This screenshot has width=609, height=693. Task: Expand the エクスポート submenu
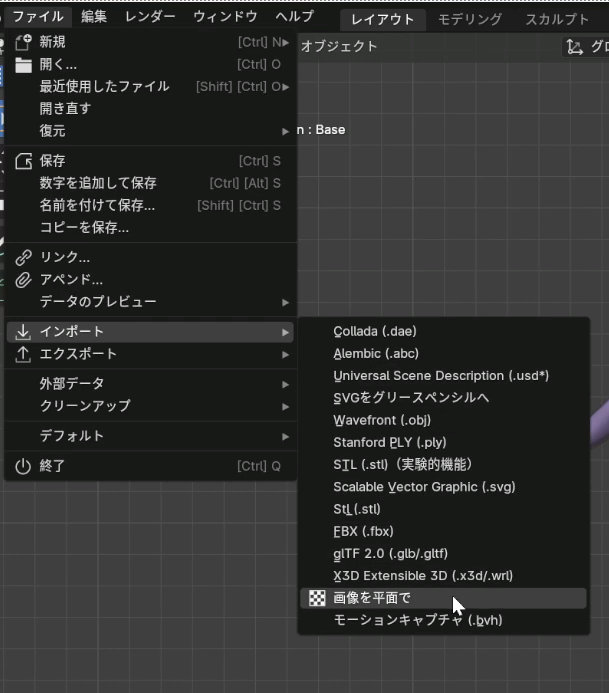pyautogui.click(x=150, y=354)
